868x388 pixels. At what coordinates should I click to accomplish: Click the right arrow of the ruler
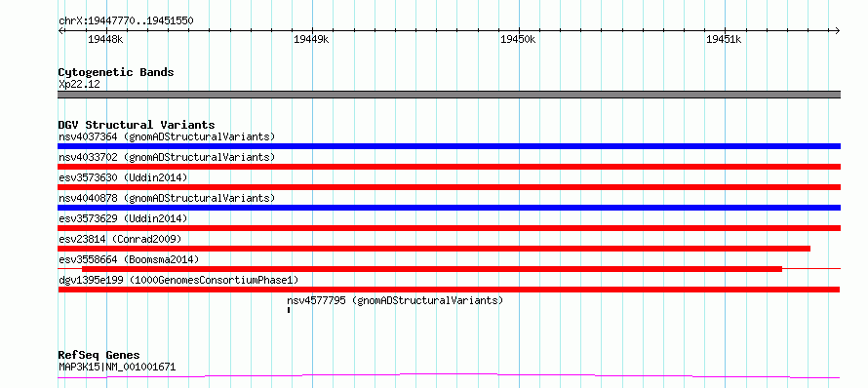pyautogui.click(x=838, y=30)
